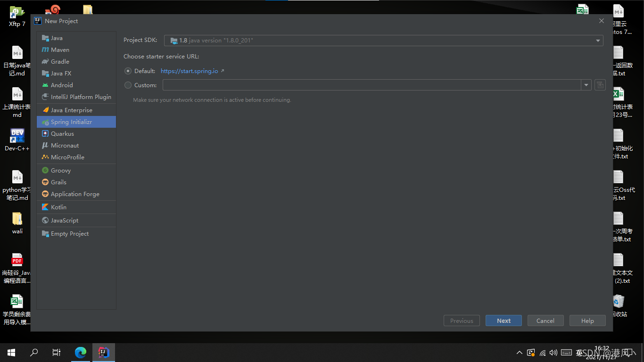The width and height of the screenshot is (644, 362).
Task: Pick the Grails project type
Action: [76, 182]
